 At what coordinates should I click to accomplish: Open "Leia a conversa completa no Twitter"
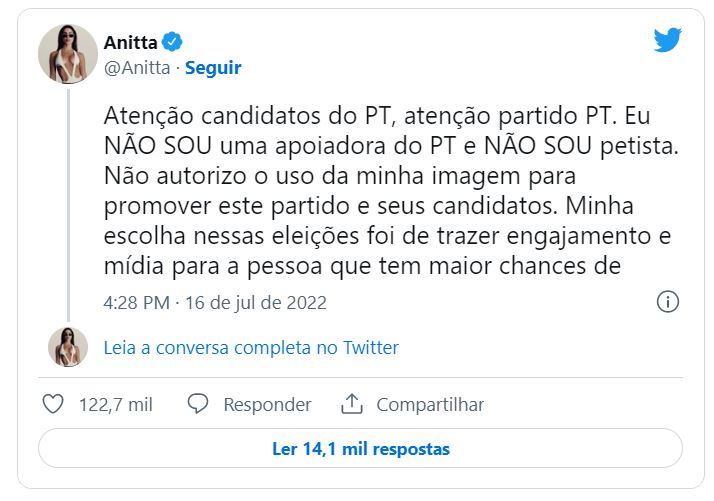[x=251, y=348]
